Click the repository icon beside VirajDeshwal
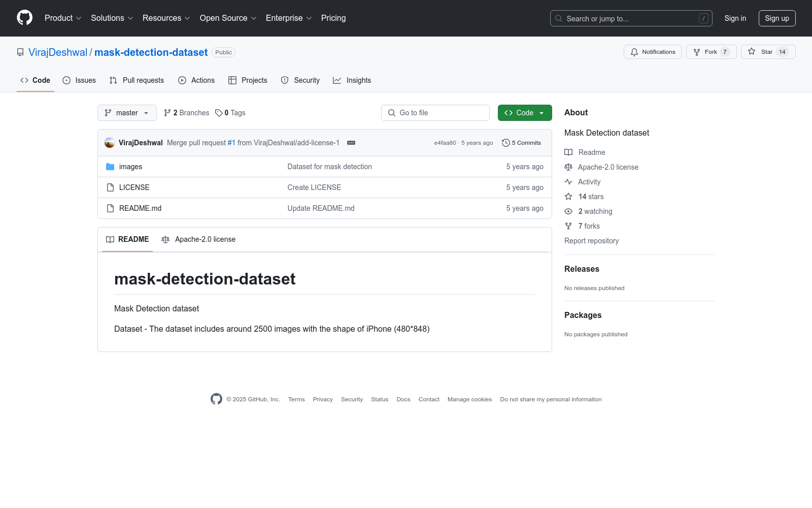 pyautogui.click(x=20, y=52)
